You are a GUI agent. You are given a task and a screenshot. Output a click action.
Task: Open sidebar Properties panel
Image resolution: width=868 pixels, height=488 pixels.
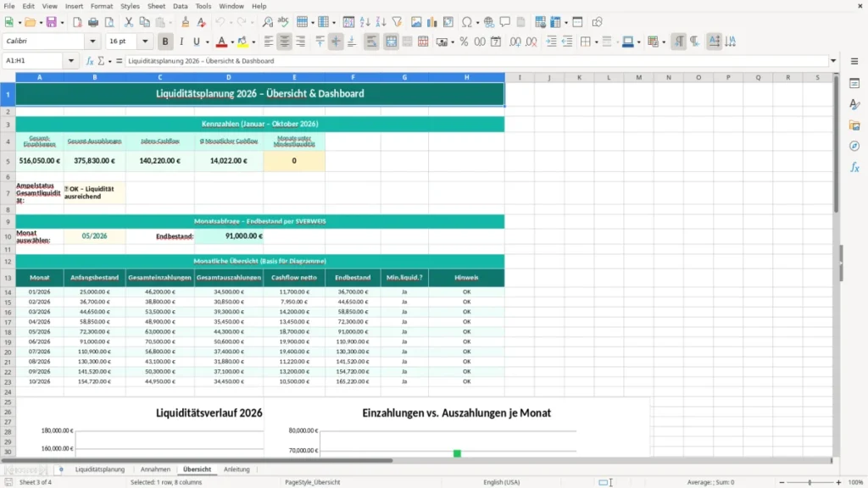[x=854, y=83]
